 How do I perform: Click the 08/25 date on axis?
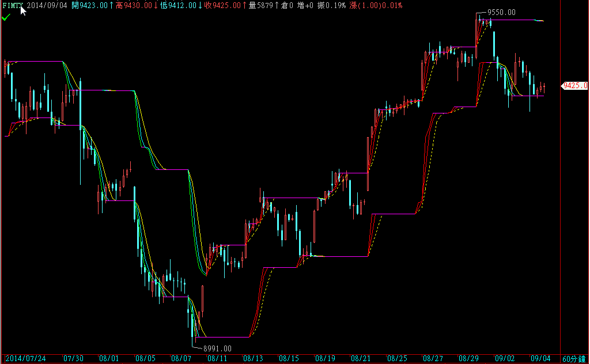pos(397,358)
